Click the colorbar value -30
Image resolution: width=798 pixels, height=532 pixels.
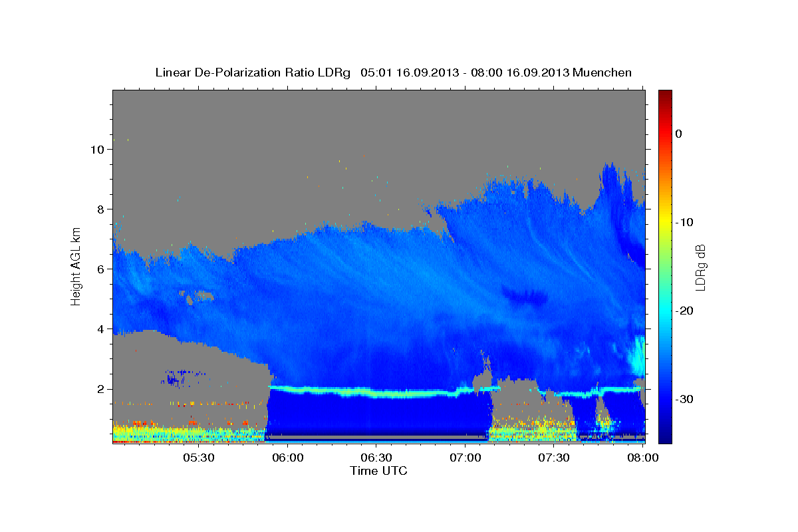point(685,399)
